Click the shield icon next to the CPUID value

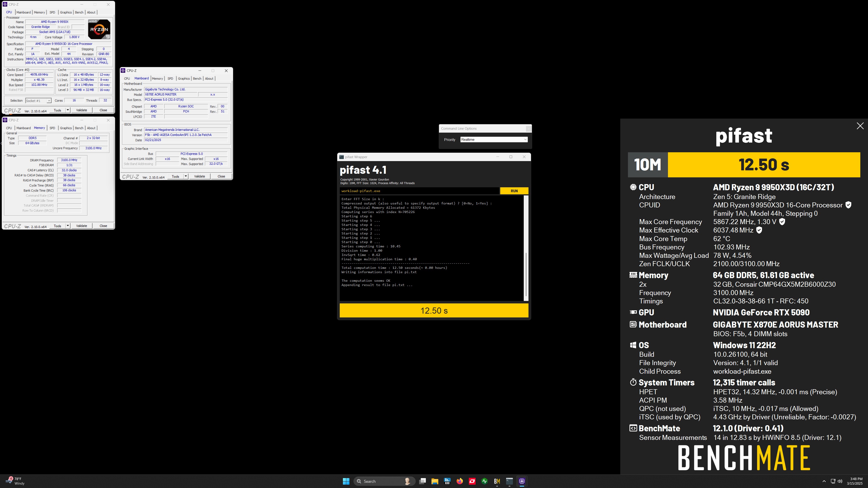(x=849, y=205)
